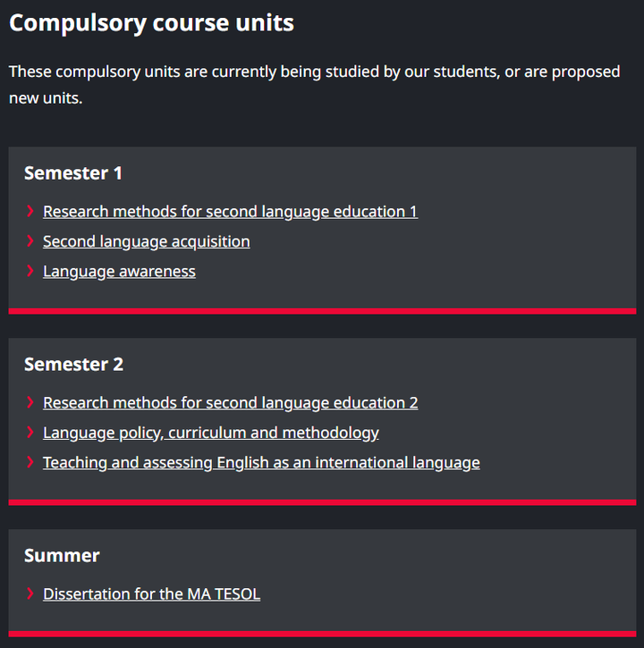The image size is (644, 648).
Task: Click red chevron beside Teaching and assessing English
Action: pos(30,462)
